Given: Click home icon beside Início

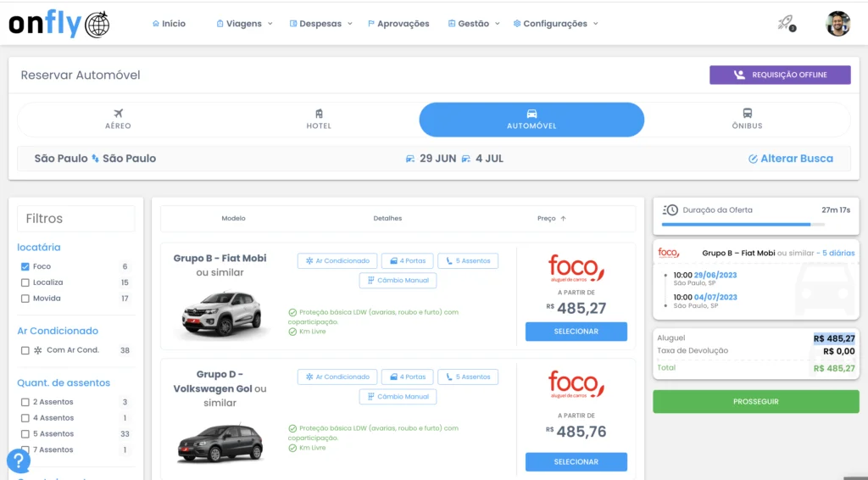Looking at the screenshot, I should 156,24.
